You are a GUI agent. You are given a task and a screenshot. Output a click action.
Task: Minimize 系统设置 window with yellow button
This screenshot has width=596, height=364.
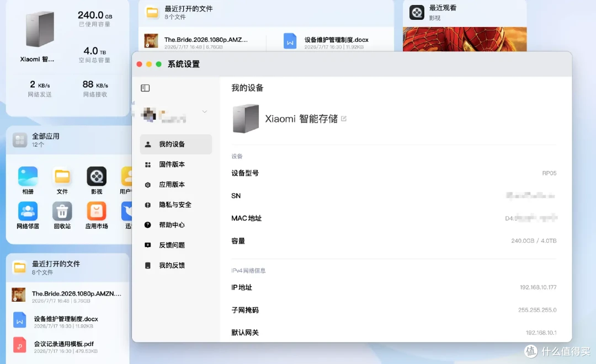coord(149,64)
